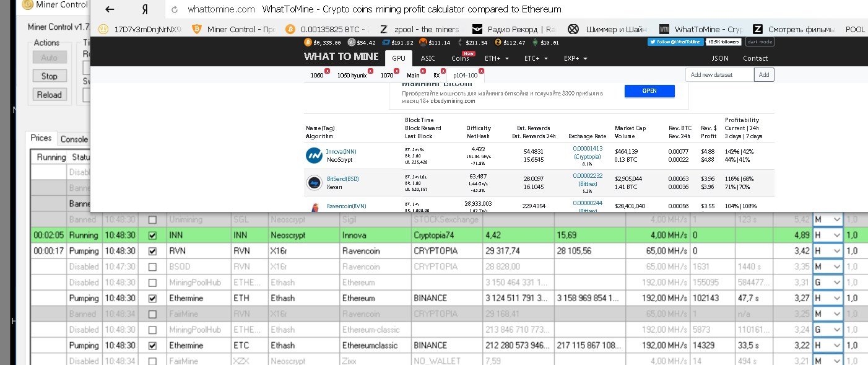
Task: Switch to the ASIC tab
Action: pyautogui.click(x=428, y=58)
